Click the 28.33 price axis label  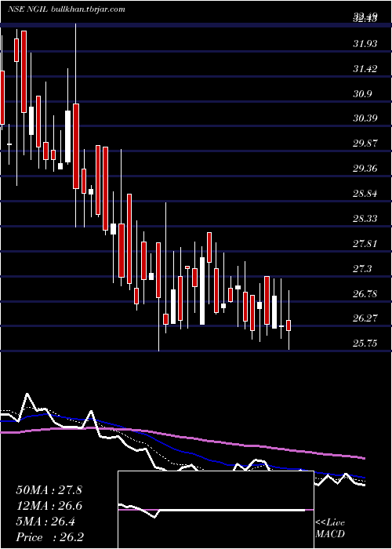pyautogui.click(x=365, y=219)
